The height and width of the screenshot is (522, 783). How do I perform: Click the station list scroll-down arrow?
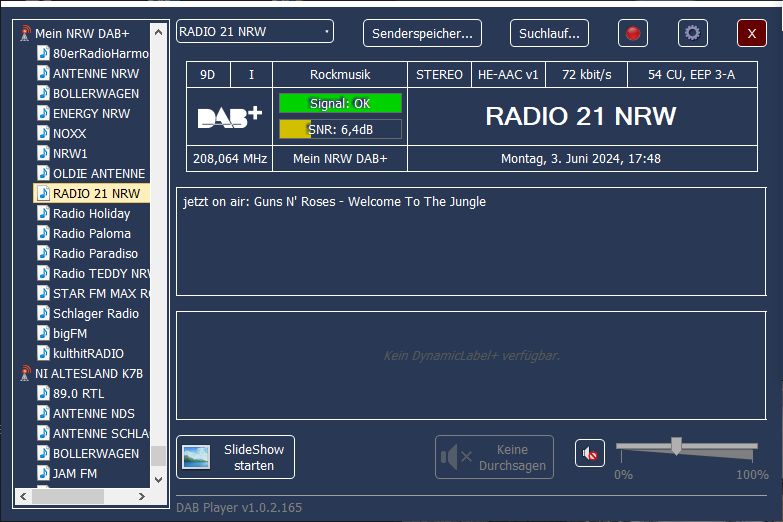point(158,480)
